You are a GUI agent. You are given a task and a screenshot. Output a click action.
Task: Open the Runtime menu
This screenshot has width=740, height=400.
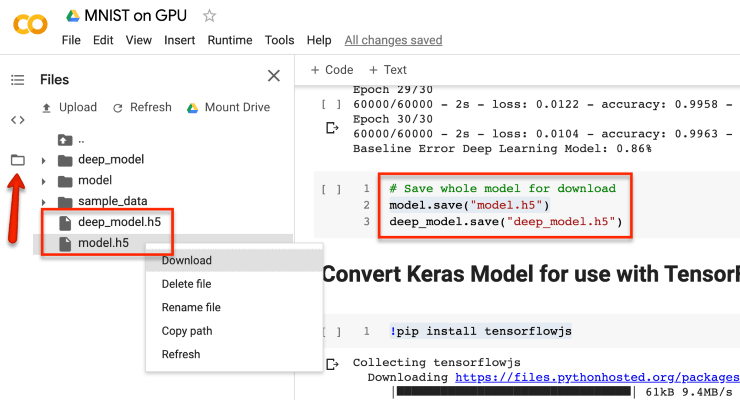[230, 40]
